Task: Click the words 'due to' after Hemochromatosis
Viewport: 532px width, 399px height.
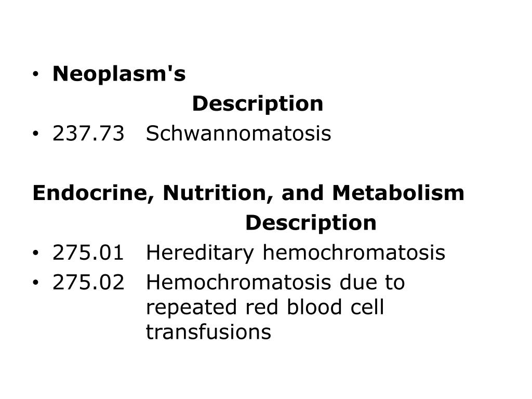Action: click(x=372, y=283)
